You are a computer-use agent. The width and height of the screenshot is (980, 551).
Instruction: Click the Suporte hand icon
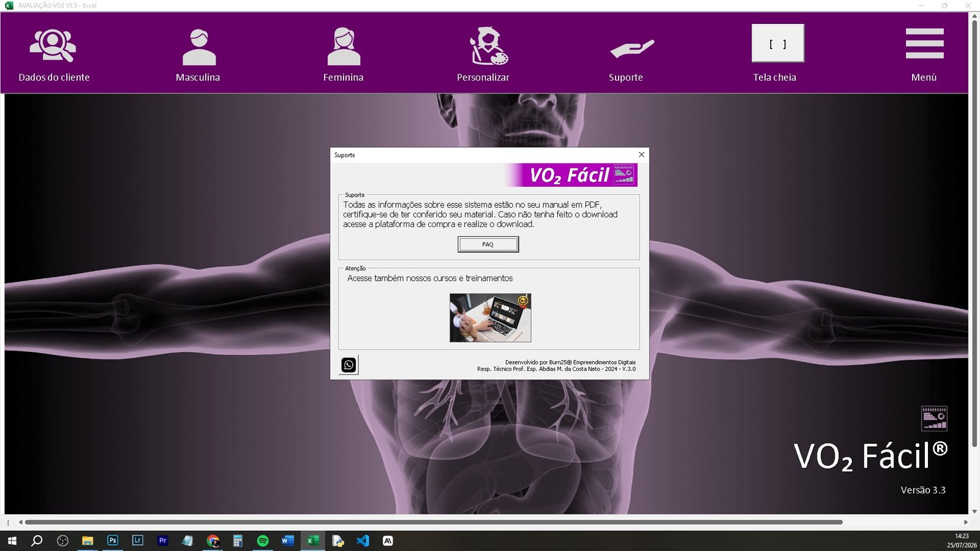click(x=632, y=48)
